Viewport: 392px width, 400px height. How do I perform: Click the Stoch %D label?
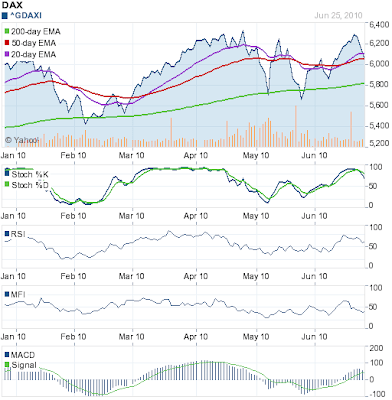30,185
